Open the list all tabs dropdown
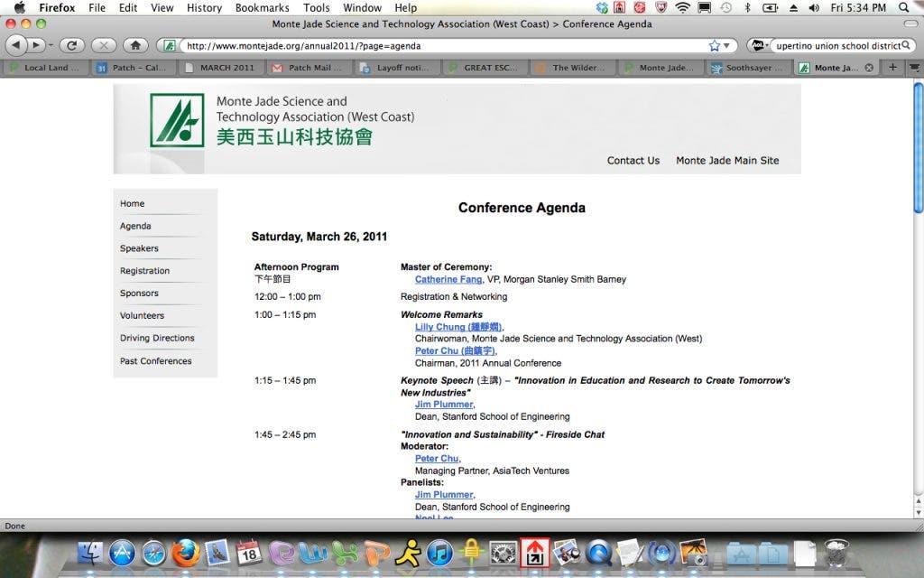The width and height of the screenshot is (924, 578). tap(915, 67)
